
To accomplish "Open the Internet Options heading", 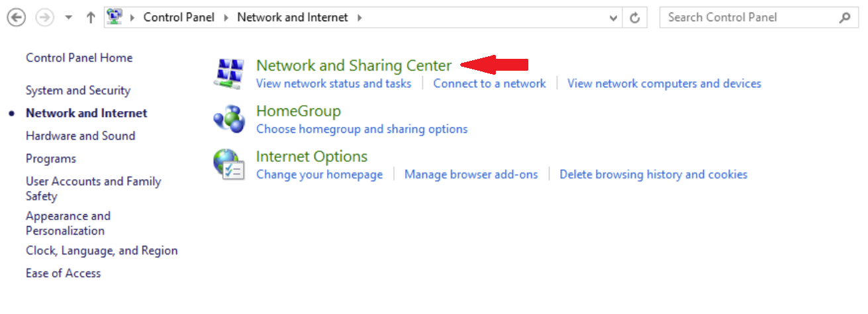I will [x=311, y=157].
